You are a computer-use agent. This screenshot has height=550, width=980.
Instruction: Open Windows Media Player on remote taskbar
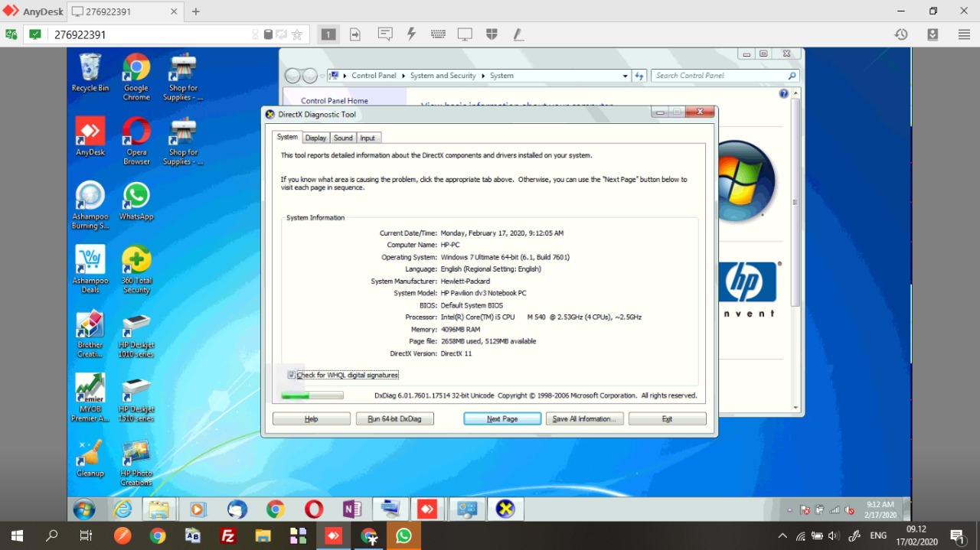tap(198, 509)
